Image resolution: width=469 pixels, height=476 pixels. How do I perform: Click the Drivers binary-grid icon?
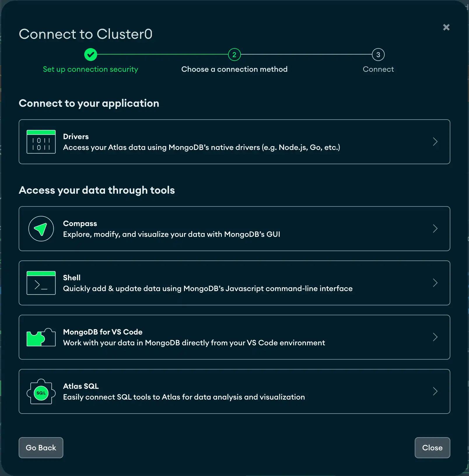41,142
